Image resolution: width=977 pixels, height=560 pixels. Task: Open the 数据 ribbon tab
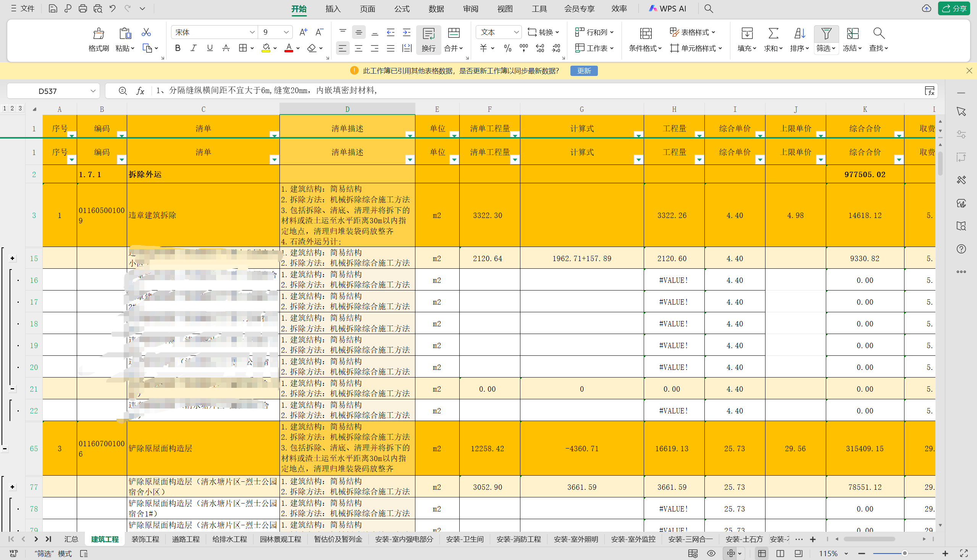[x=436, y=8]
